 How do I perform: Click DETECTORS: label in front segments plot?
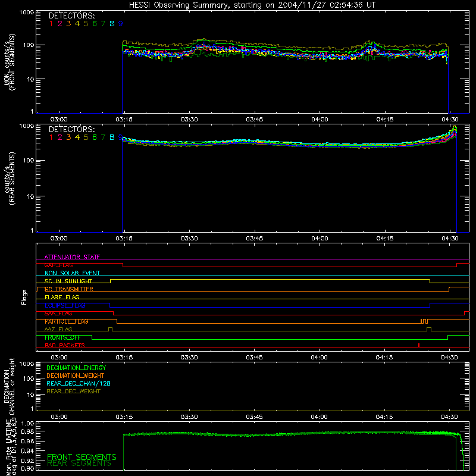point(72,15)
